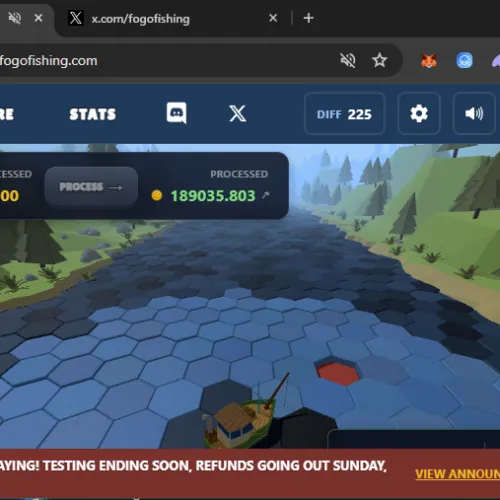Open the X social icon in header

click(238, 113)
